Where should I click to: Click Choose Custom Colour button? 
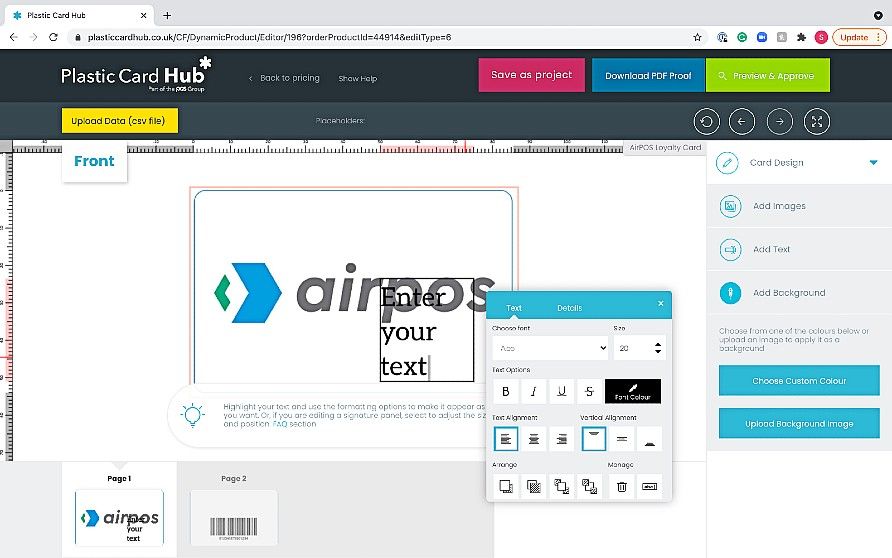point(799,381)
